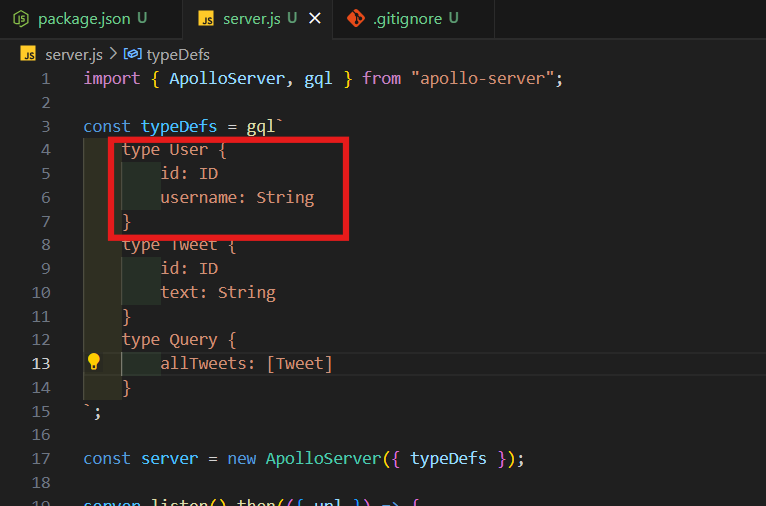Click typeDefs argument inside ApolloServer call
The height and width of the screenshot is (506, 766).
(x=448, y=459)
